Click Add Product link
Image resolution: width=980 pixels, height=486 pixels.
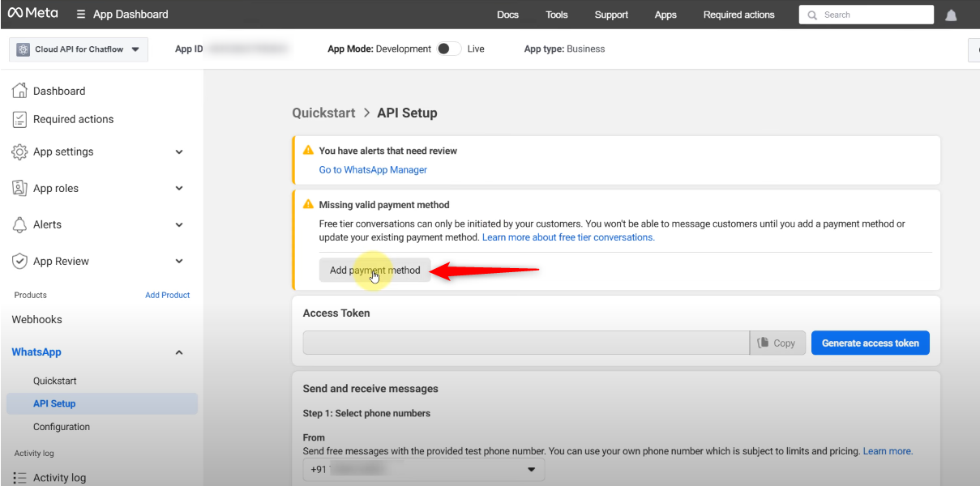click(x=167, y=295)
